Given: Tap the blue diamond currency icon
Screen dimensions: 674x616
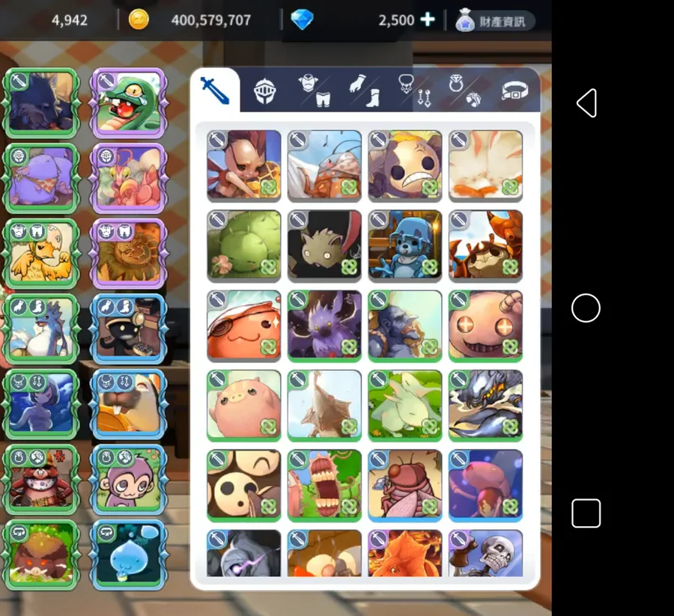Looking at the screenshot, I should pyautogui.click(x=303, y=19).
